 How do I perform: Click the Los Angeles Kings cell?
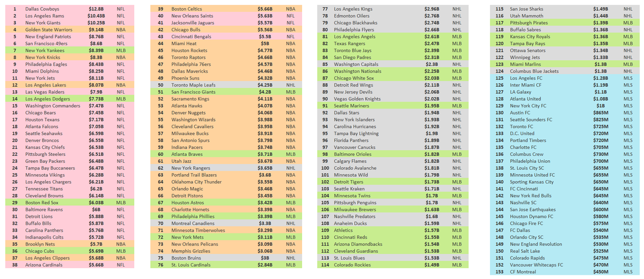[354, 9]
